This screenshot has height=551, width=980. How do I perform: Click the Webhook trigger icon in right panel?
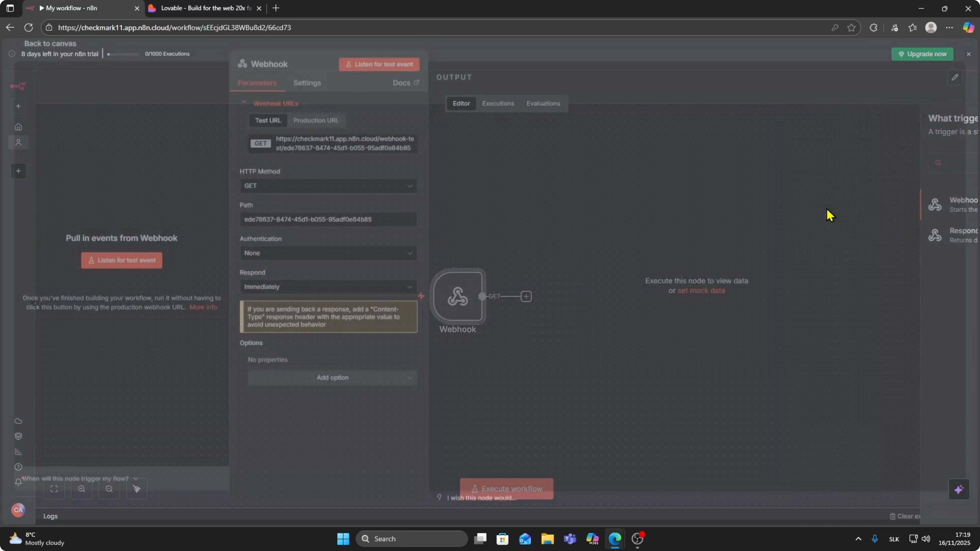[x=935, y=205]
